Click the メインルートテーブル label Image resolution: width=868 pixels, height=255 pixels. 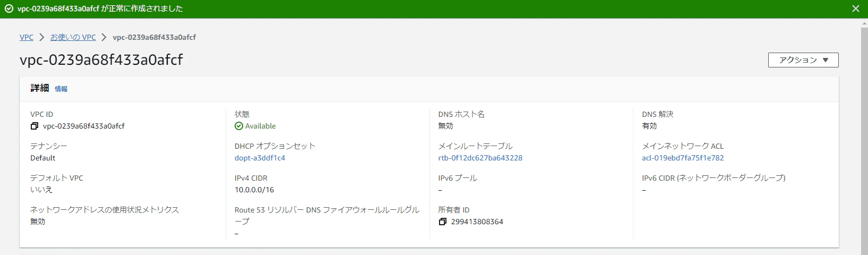pyautogui.click(x=475, y=146)
